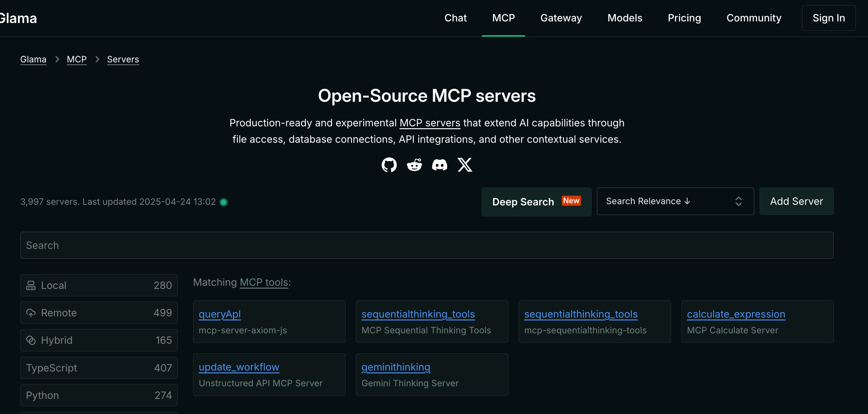Open the GitHub icon link
Image resolution: width=868 pixels, height=414 pixels.
389,165
